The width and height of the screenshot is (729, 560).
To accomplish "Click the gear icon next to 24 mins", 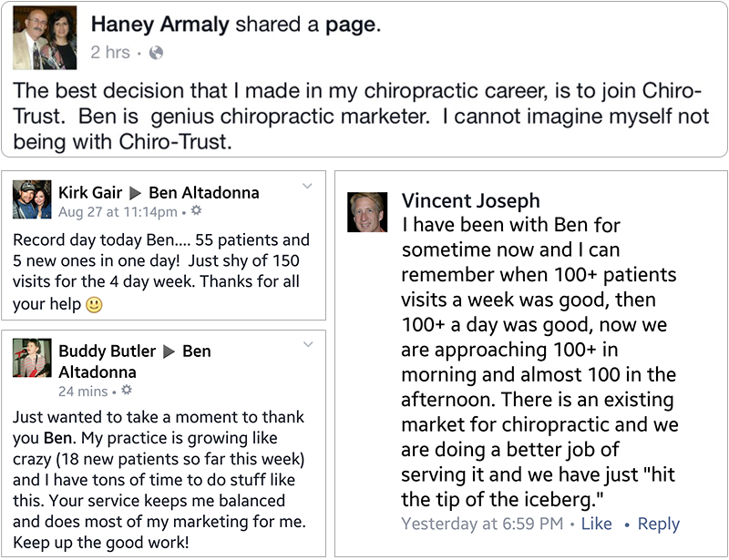I will tap(127, 390).
